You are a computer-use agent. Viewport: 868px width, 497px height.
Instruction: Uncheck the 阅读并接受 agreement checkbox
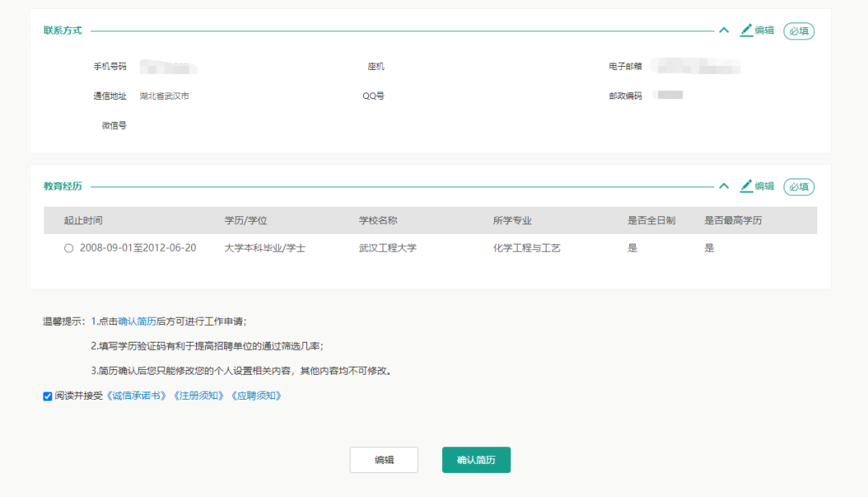(x=47, y=396)
